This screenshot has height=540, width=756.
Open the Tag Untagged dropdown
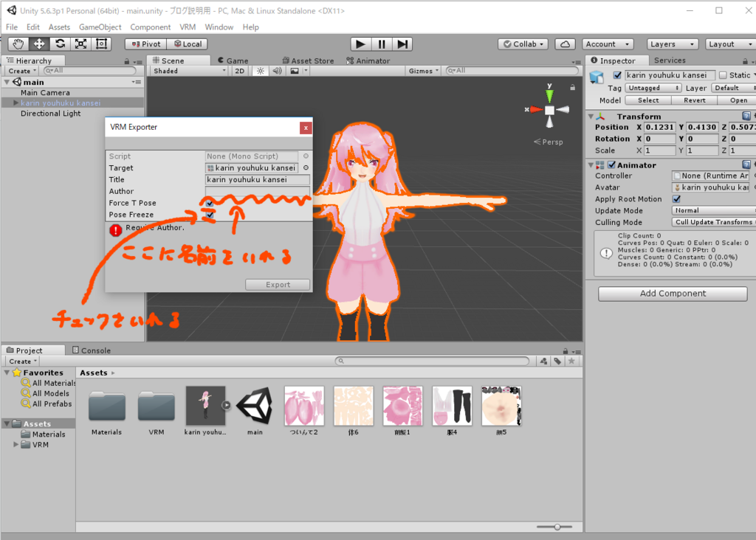(653, 88)
